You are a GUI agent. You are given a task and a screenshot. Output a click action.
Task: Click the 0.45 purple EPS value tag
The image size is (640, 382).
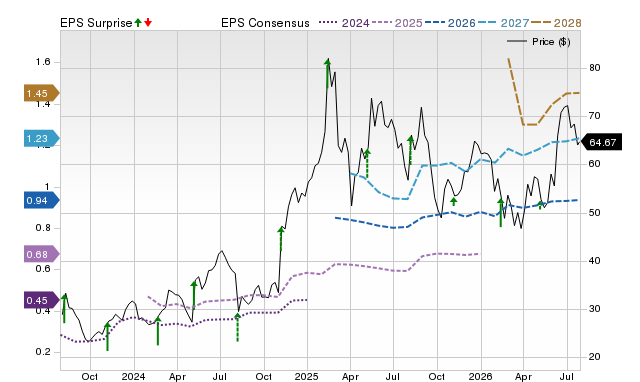42,300
